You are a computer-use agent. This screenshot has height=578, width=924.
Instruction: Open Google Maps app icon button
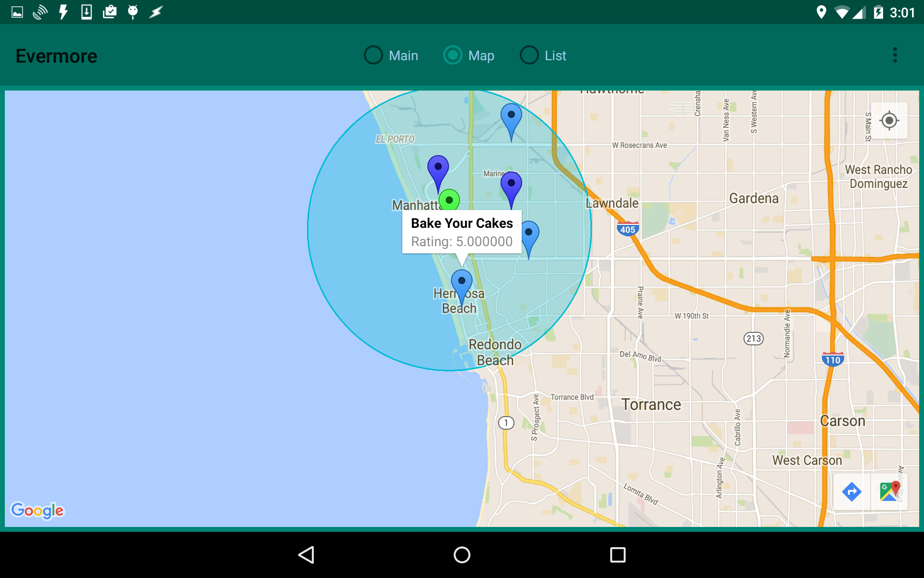889,492
